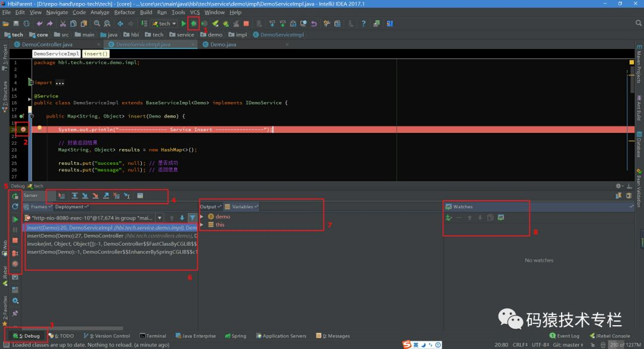The width and height of the screenshot is (644, 349).
Task: Open the Variables tab in debugger
Action: (x=241, y=207)
